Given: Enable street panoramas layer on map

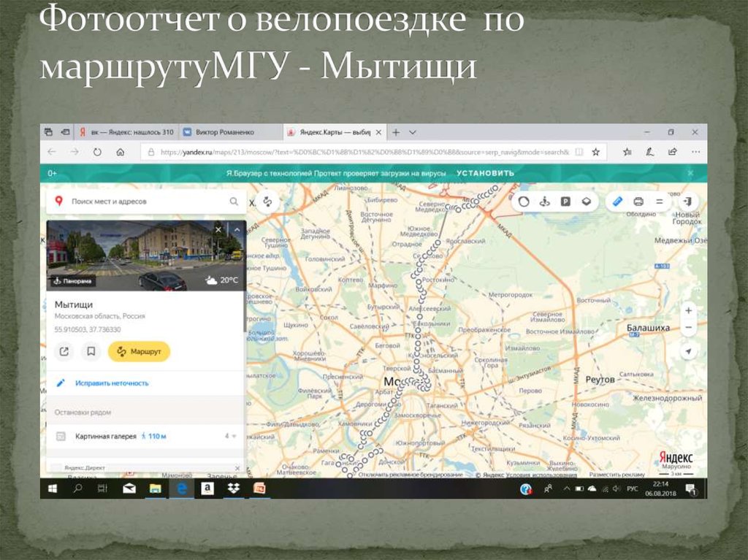Looking at the screenshot, I should pyautogui.click(x=544, y=202).
